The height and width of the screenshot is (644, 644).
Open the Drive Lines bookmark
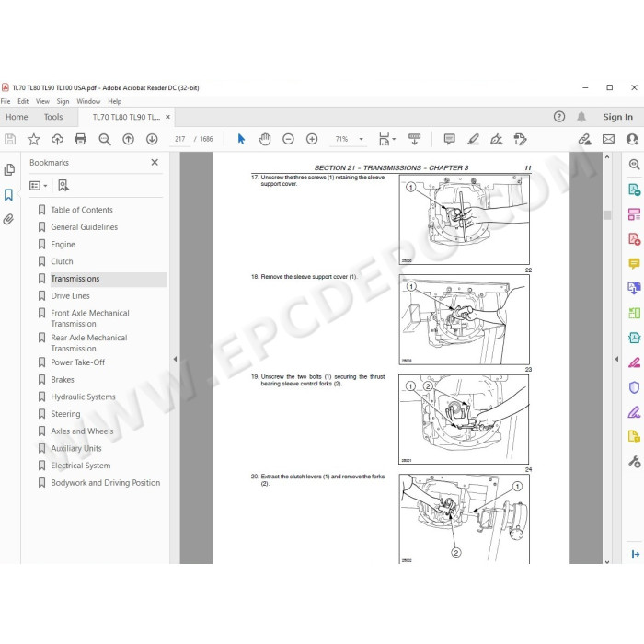(70, 296)
